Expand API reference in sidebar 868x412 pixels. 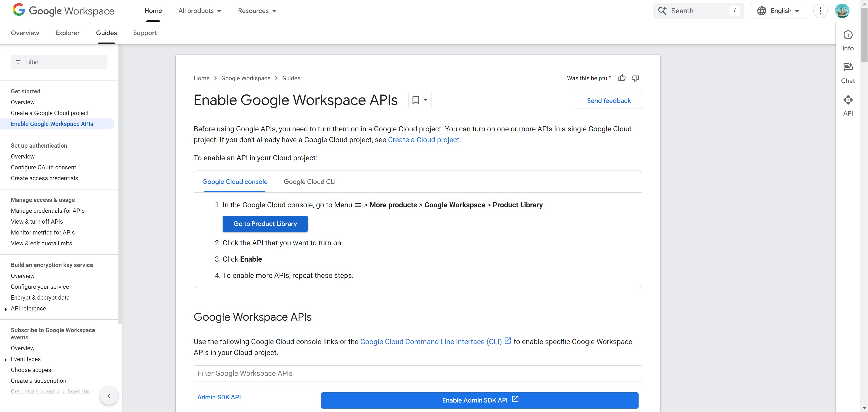click(x=6, y=309)
